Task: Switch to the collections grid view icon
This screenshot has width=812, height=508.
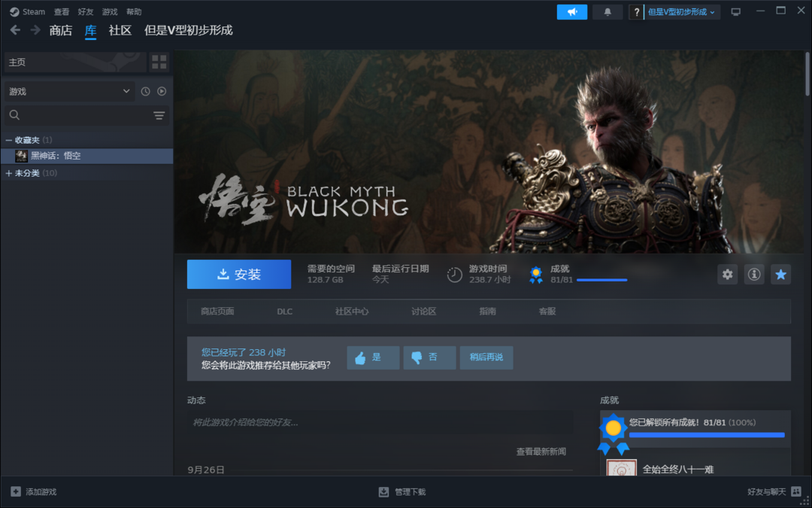Action: pos(159,62)
